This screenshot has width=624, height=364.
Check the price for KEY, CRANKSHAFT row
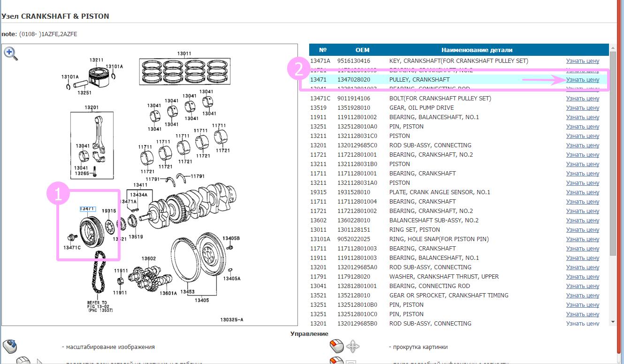click(582, 61)
